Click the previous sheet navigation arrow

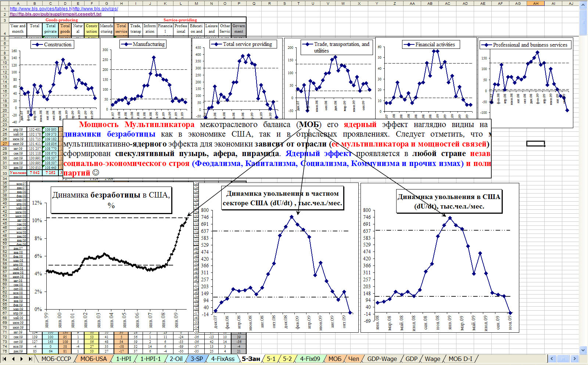click(x=13, y=359)
